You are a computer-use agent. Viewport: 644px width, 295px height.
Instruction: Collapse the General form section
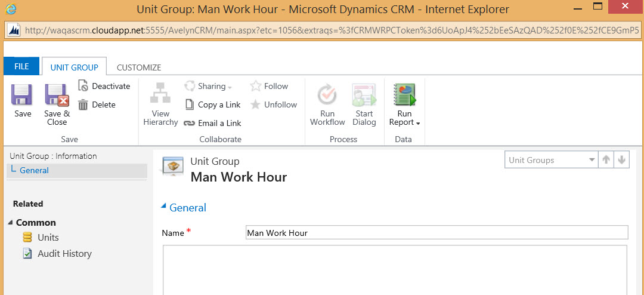[x=164, y=207]
